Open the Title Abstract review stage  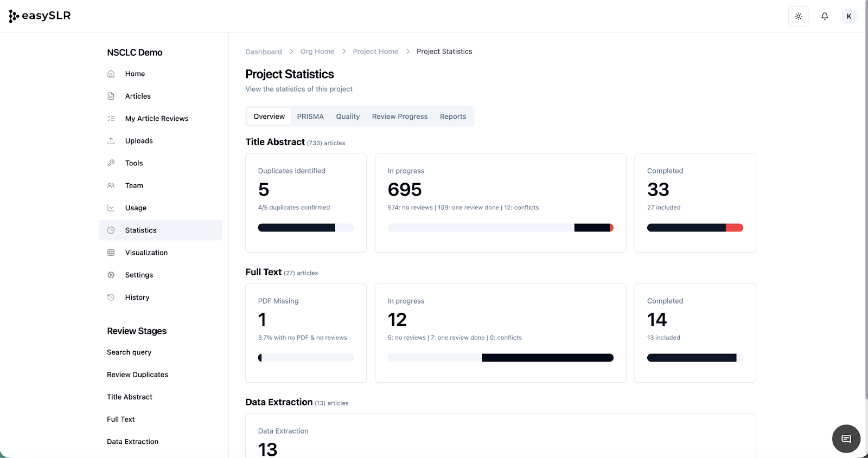tap(130, 397)
